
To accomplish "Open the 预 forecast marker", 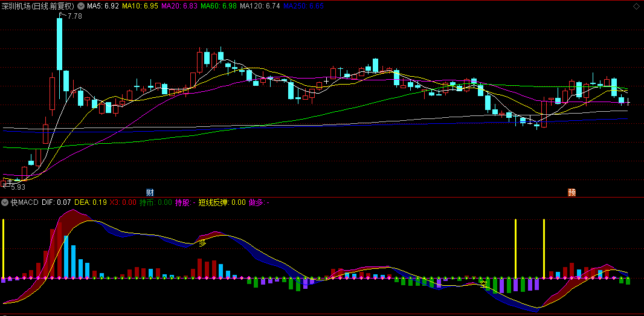I will coord(572,192).
